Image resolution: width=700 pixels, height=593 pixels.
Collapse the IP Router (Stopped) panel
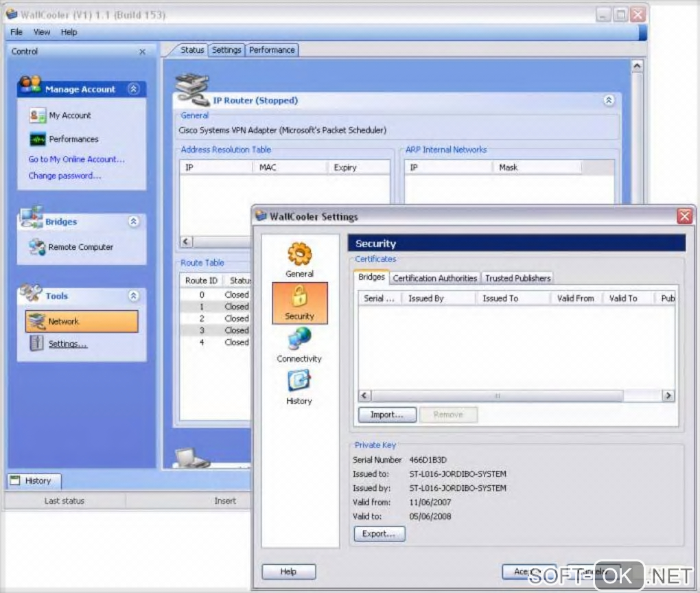coord(609,100)
